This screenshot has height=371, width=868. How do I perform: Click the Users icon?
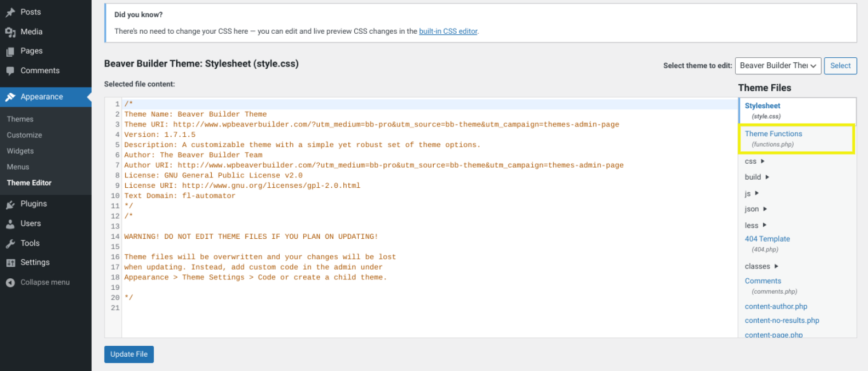pos(11,223)
